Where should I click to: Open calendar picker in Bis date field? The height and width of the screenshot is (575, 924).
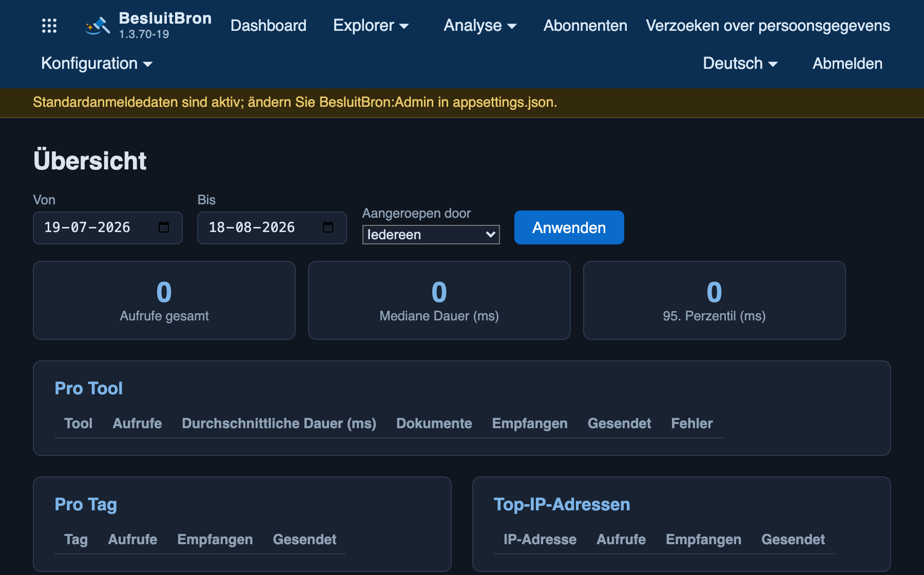328,227
